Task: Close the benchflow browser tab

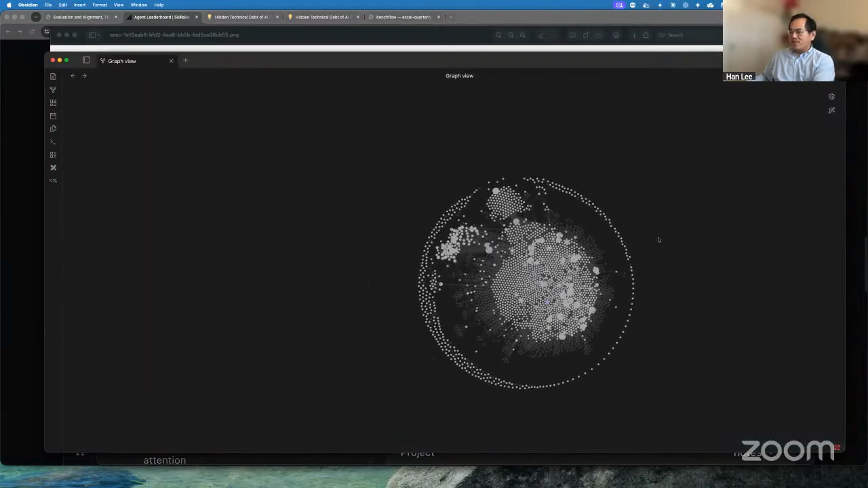Action: click(x=438, y=17)
